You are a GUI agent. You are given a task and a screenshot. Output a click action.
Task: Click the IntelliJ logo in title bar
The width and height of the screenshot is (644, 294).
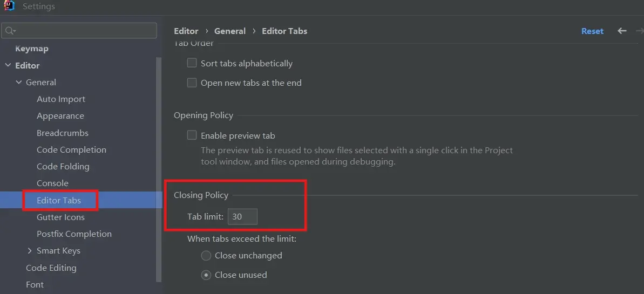tap(9, 6)
